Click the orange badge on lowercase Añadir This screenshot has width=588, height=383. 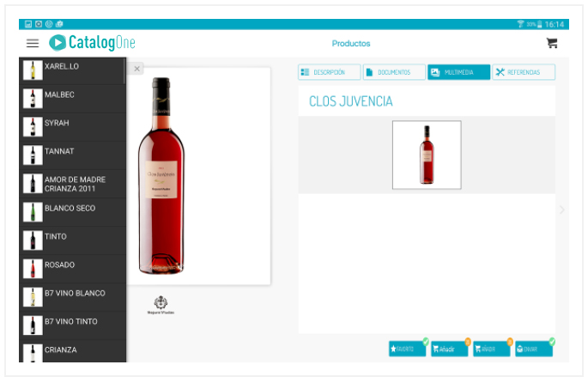(468, 342)
